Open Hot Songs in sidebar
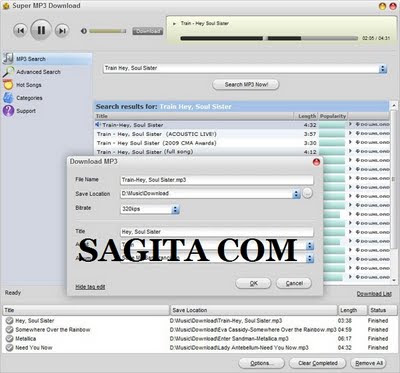 click(29, 85)
